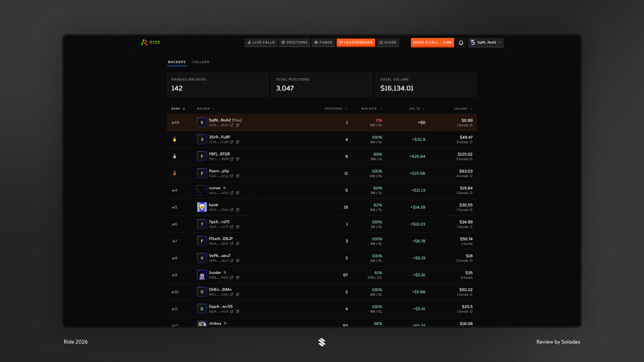Click the Total Volume $16,134.01 card
This screenshot has height=362, width=644.
click(426, 85)
